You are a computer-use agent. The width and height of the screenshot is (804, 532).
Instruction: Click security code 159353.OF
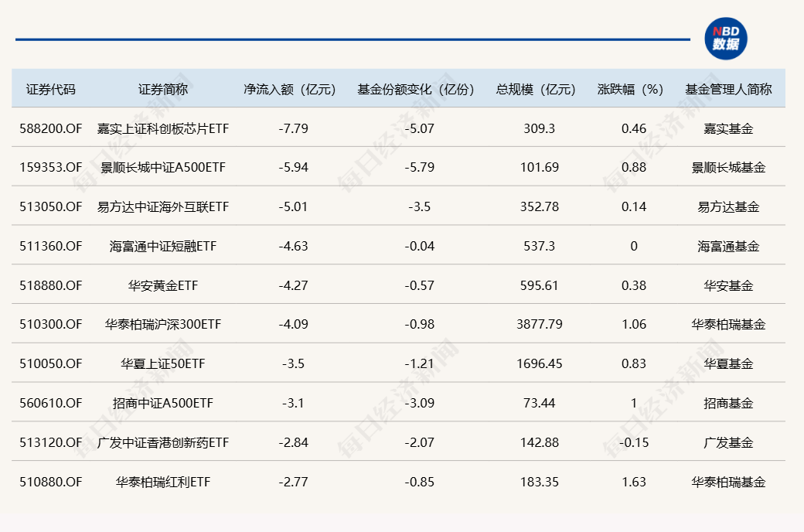(51, 167)
